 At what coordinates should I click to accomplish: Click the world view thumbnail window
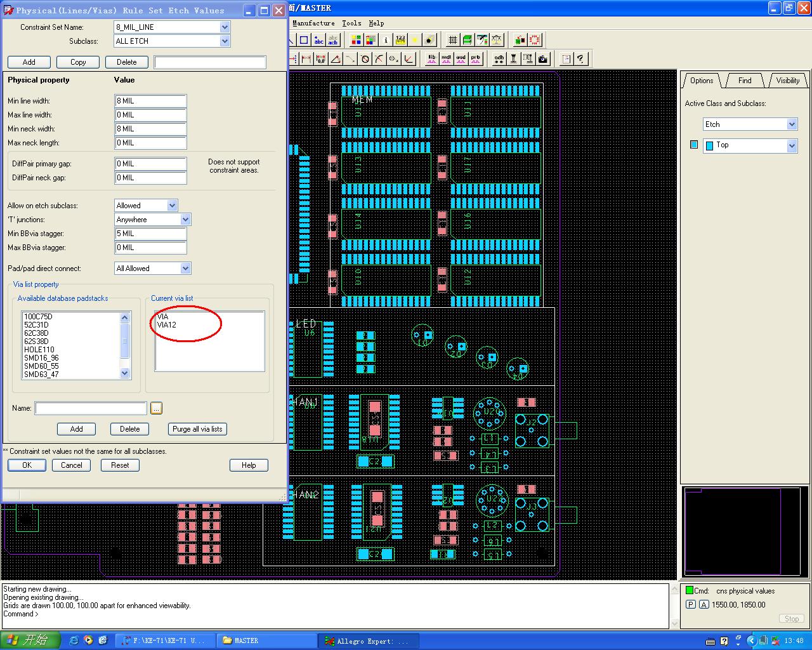coord(743,533)
